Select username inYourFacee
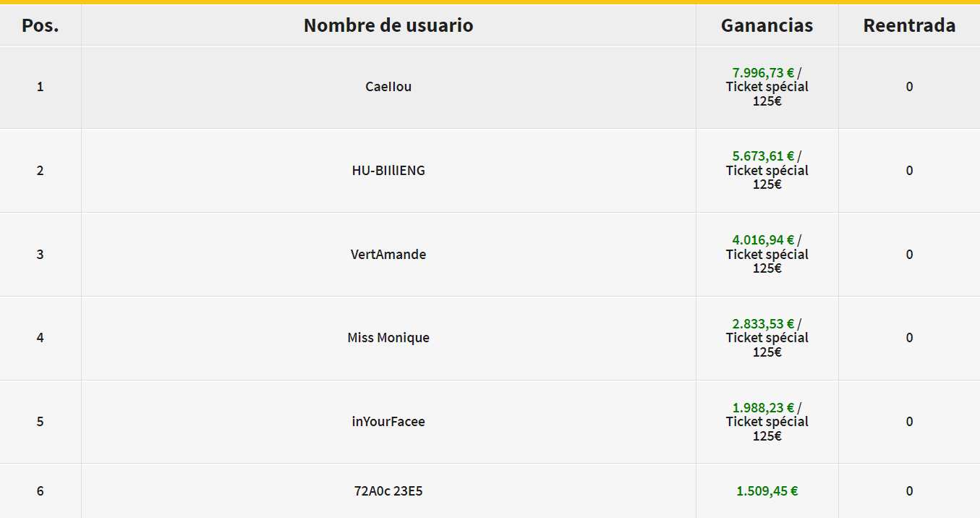This screenshot has width=980, height=518. [388, 422]
